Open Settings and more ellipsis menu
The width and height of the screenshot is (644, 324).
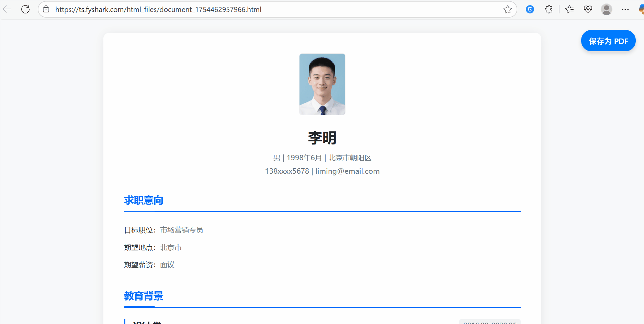pyautogui.click(x=625, y=9)
